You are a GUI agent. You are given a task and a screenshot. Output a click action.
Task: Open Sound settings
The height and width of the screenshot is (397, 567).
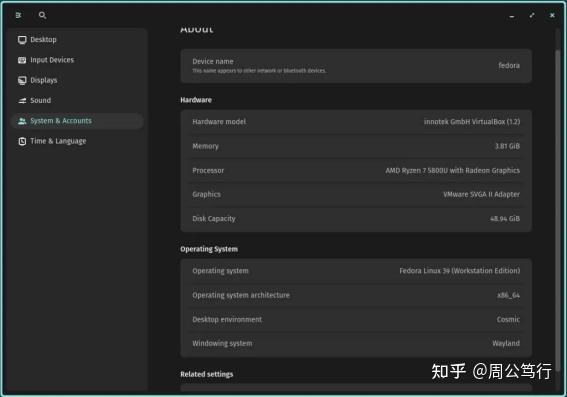tap(77, 101)
